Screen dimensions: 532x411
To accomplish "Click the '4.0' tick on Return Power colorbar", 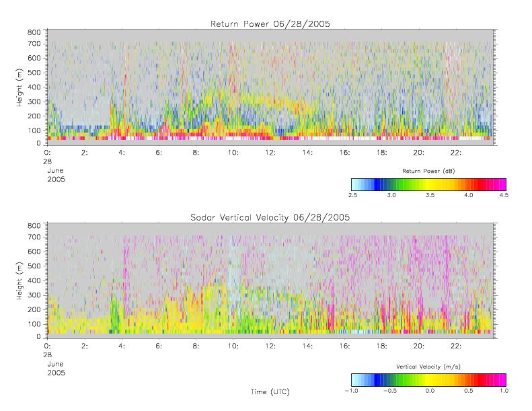I will click(x=469, y=195).
